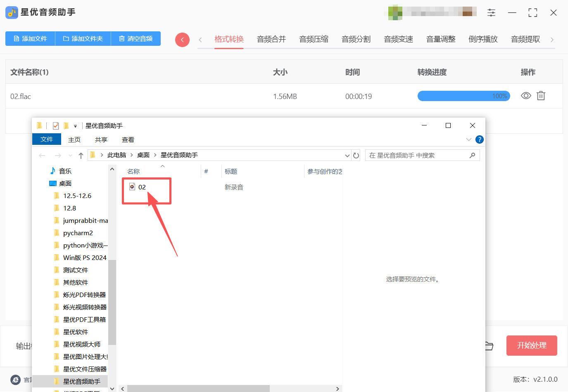Start conversion with 开始处理 button
568x392 pixels.
click(x=532, y=345)
